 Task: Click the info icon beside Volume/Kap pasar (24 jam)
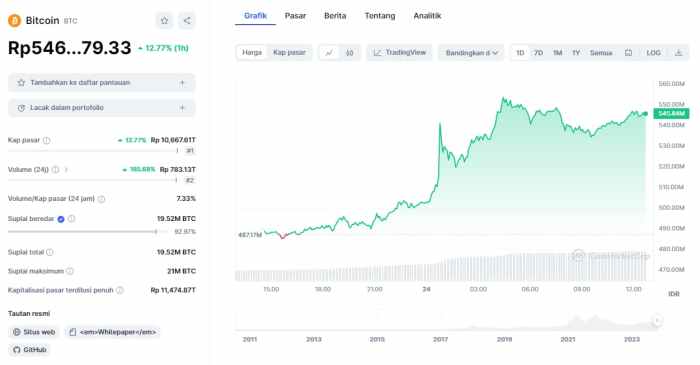[101, 199]
